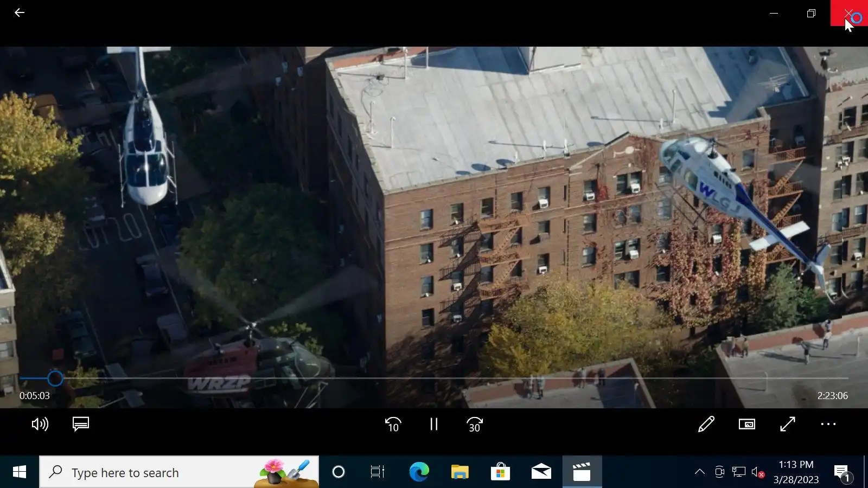Screen dimensions: 868x488
Task: Open File Explorer from the taskbar
Action: pyautogui.click(x=460, y=472)
